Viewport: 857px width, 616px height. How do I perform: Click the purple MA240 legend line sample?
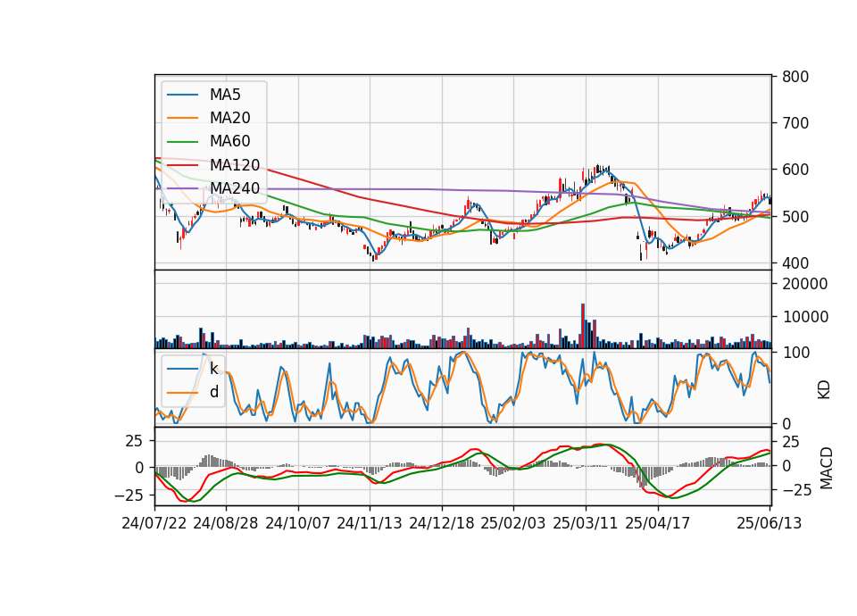pyautogui.click(x=182, y=188)
